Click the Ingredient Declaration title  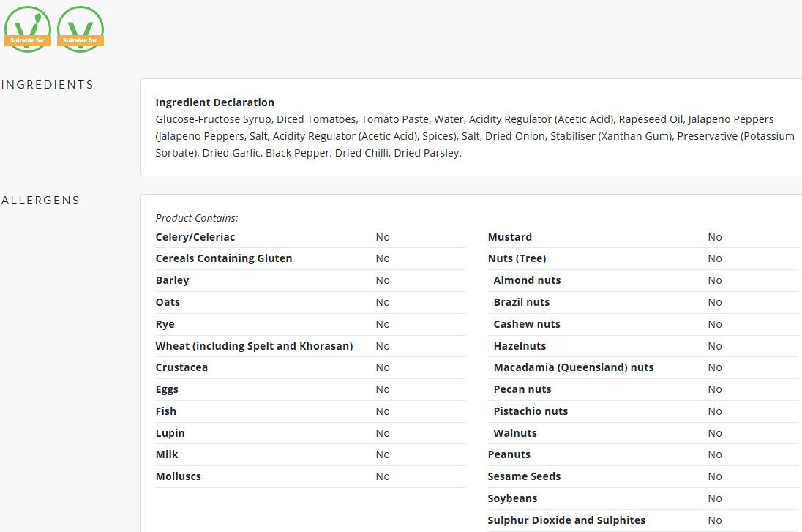point(215,102)
